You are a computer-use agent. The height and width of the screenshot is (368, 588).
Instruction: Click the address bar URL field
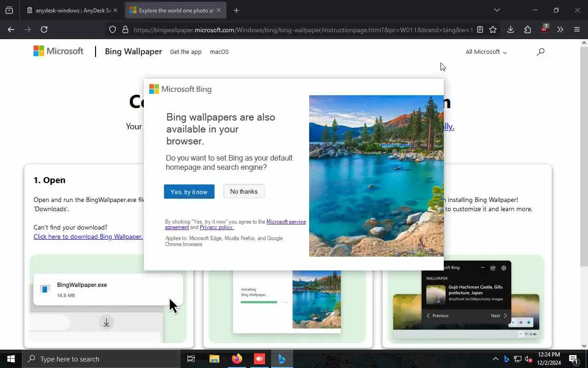[x=303, y=29]
